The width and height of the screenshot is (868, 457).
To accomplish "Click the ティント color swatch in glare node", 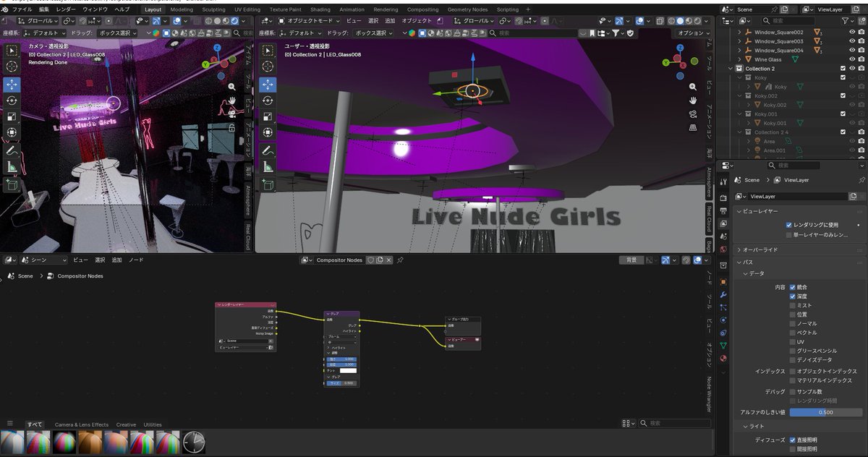I will pyautogui.click(x=348, y=370).
